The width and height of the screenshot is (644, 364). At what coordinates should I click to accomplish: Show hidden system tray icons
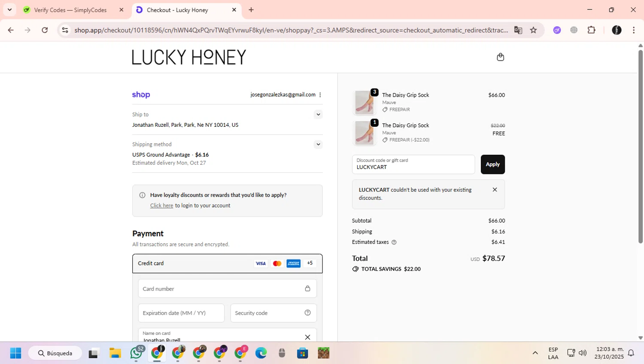click(x=535, y=353)
